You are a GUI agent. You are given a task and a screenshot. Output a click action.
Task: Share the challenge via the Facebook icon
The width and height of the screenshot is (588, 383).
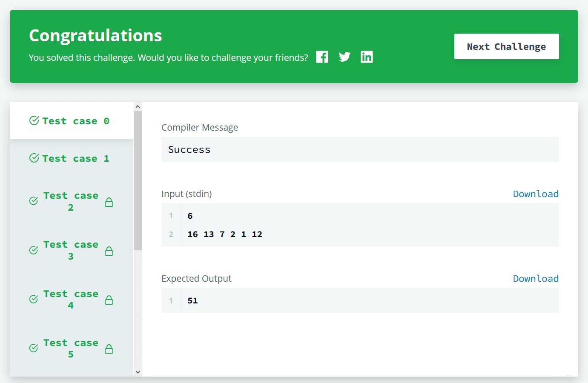(x=322, y=57)
